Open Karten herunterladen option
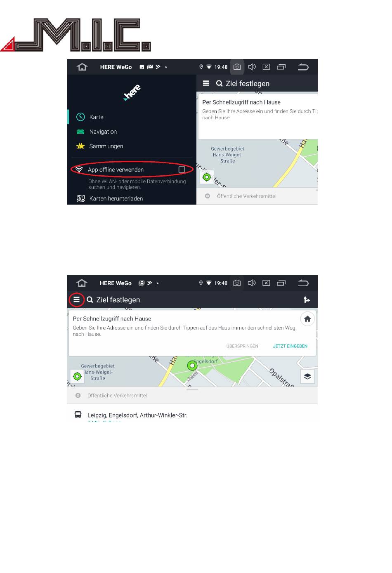392x573 pixels. point(116,198)
